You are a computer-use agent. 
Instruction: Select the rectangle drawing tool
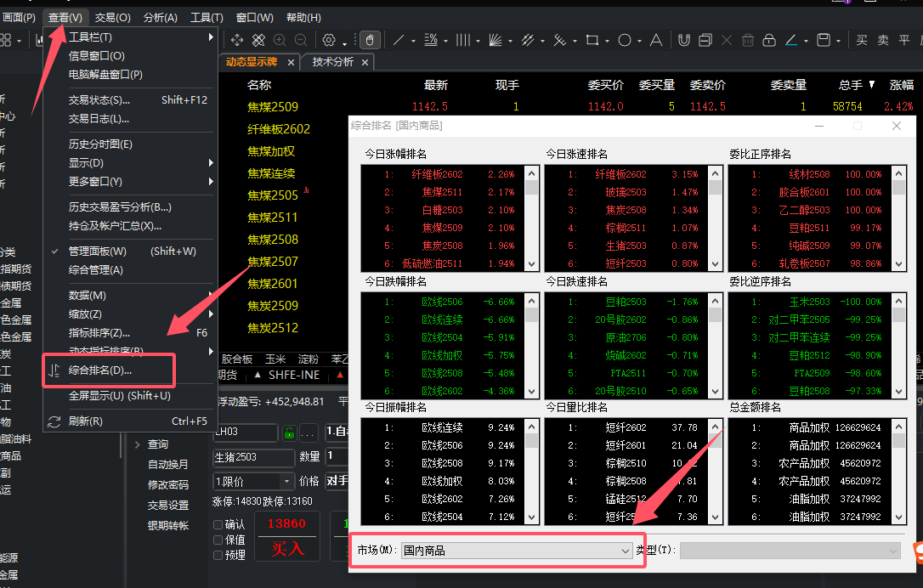coord(592,40)
